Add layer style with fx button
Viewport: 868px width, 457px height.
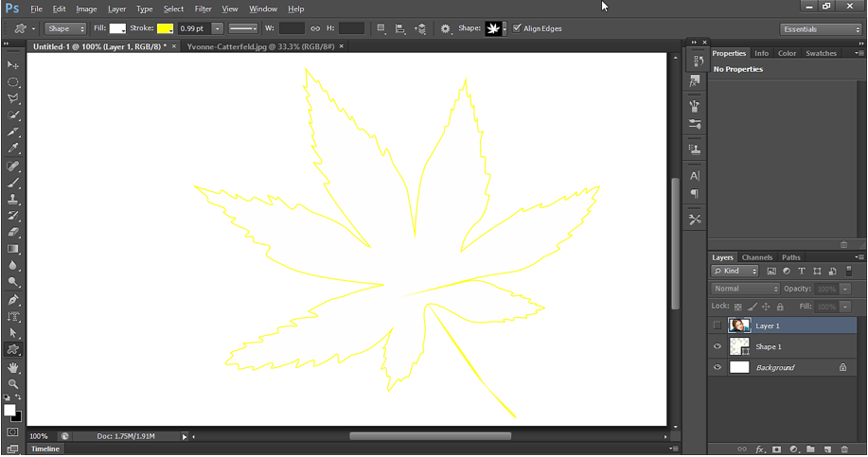[x=760, y=449]
